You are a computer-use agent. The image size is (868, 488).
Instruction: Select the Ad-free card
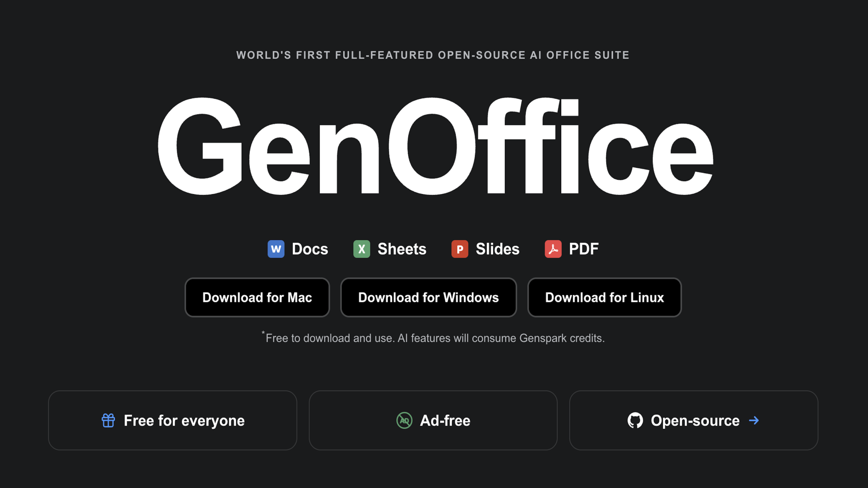[433, 420]
